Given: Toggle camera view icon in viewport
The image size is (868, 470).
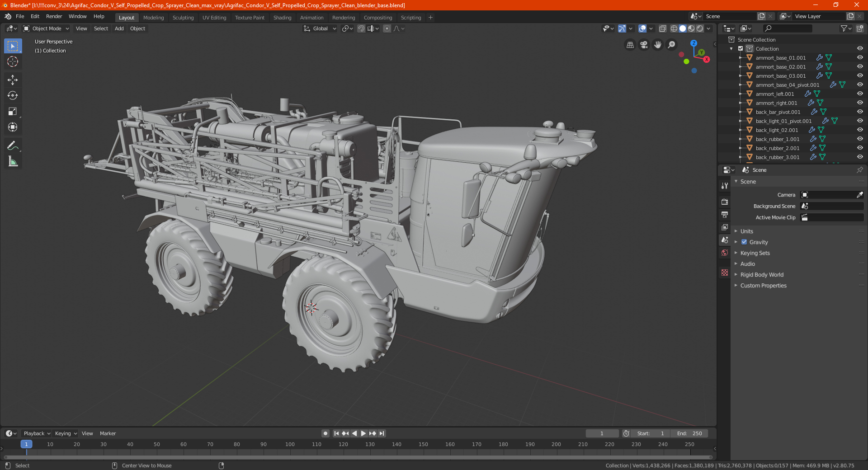Looking at the screenshot, I should pos(644,45).
